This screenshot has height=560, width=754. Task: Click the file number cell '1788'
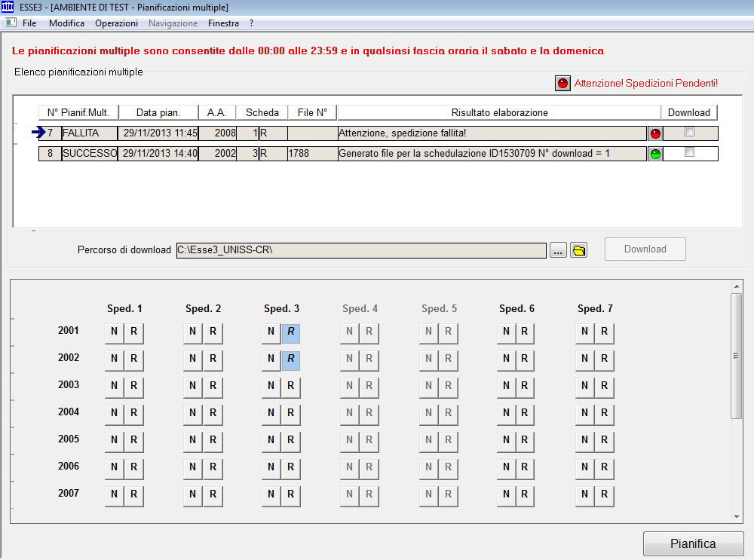(312, 153)
